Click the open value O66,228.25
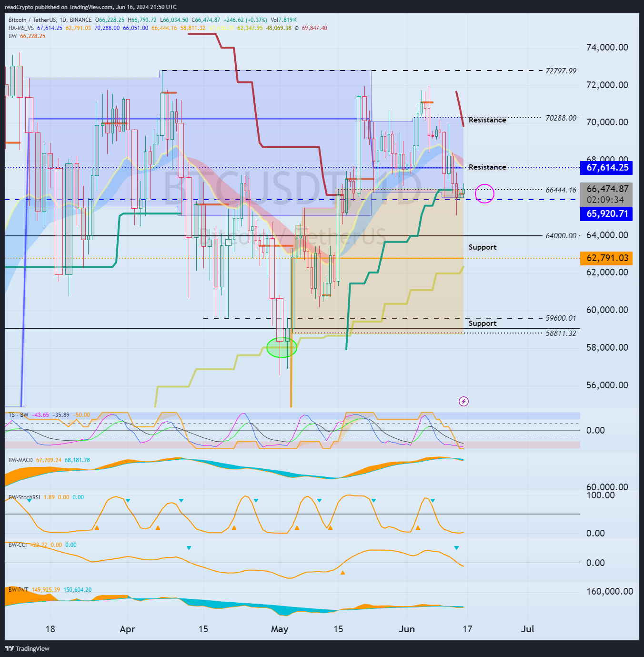This screenshot has height=657, width=644. (110, 20)
